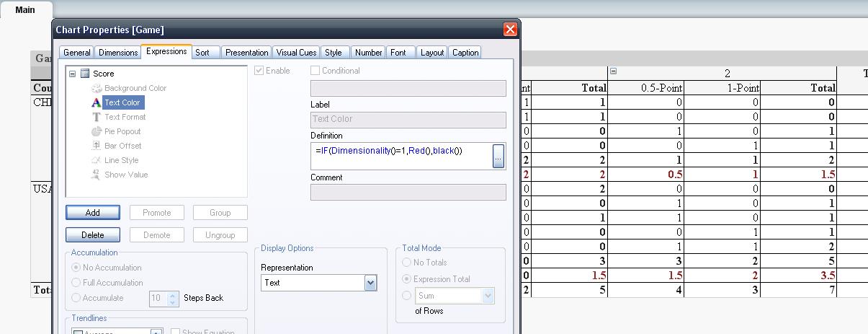Select Bar Offset attribute icon
The height and width of the screenshot is (334, 868).
(x=97, y=146)
